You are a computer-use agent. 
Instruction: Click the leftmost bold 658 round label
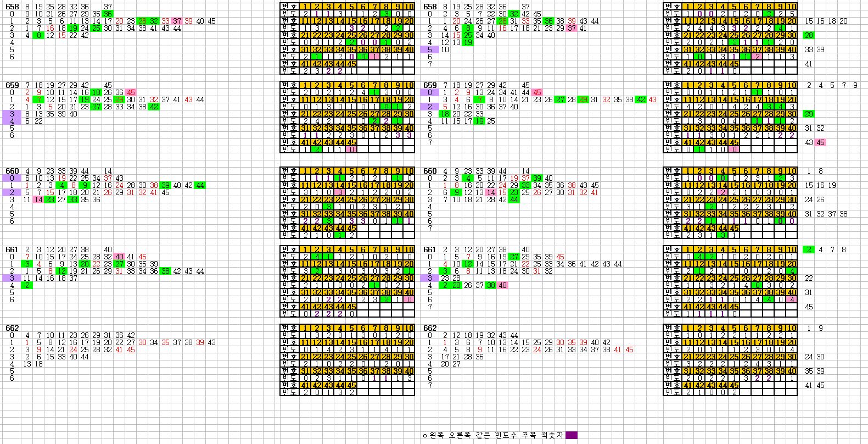12,7
